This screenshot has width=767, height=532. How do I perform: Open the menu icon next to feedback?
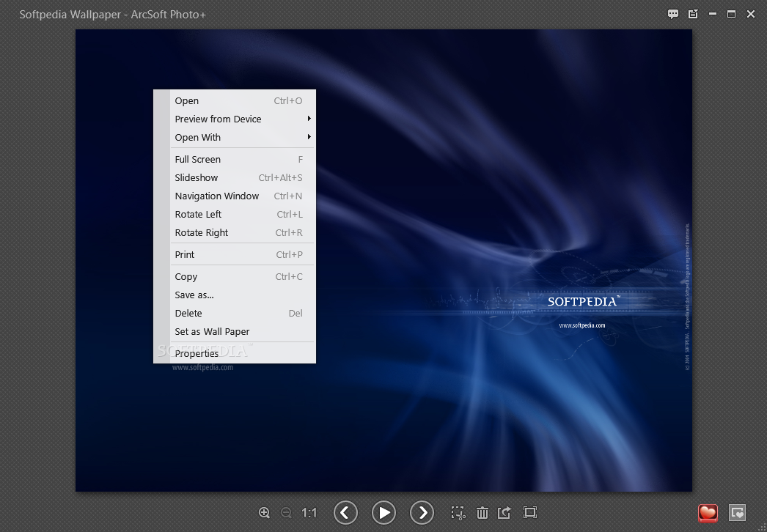(693, 14)
